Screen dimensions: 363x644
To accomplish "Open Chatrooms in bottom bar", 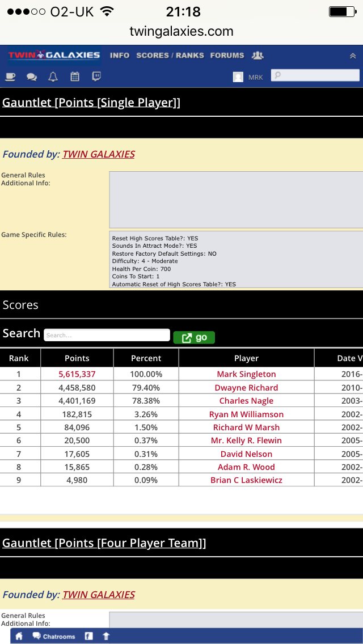I will 54,636.
